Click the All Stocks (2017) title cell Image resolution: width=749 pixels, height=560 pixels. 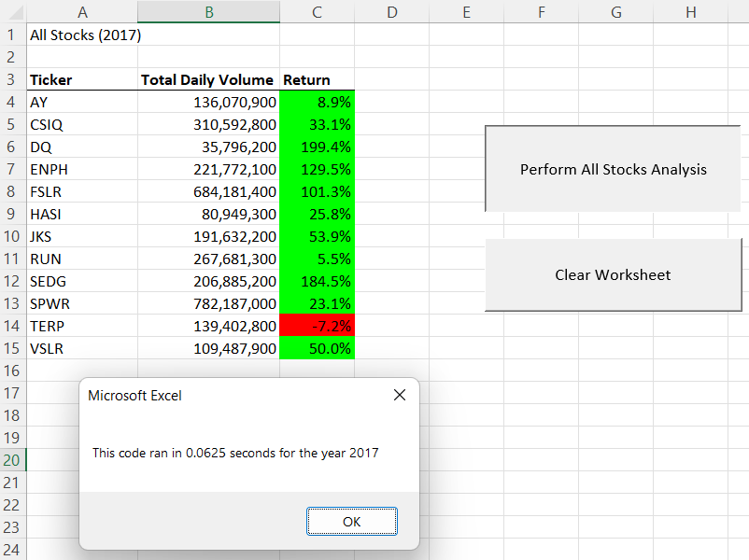82,35
